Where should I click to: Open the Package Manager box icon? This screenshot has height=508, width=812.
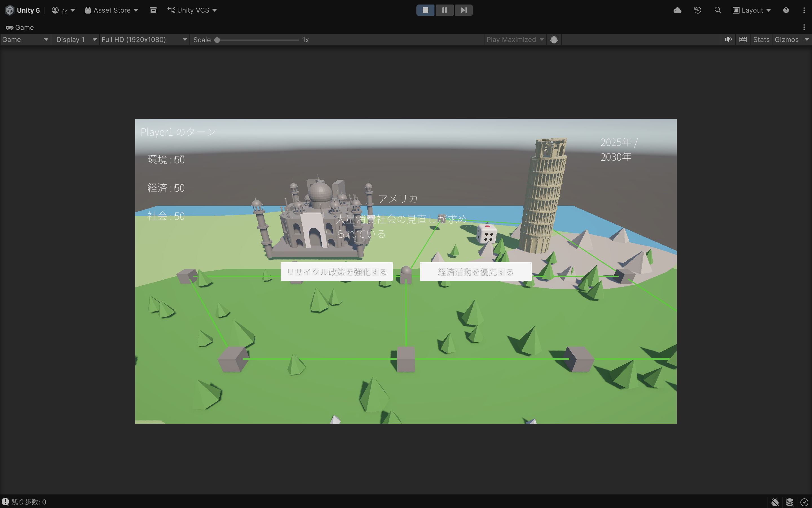(153, 10)
